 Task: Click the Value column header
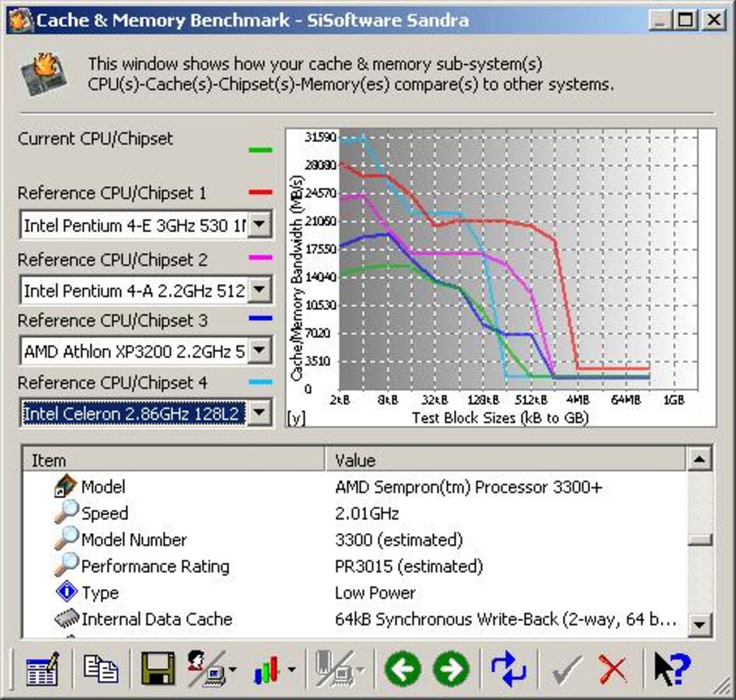(505, 460)
